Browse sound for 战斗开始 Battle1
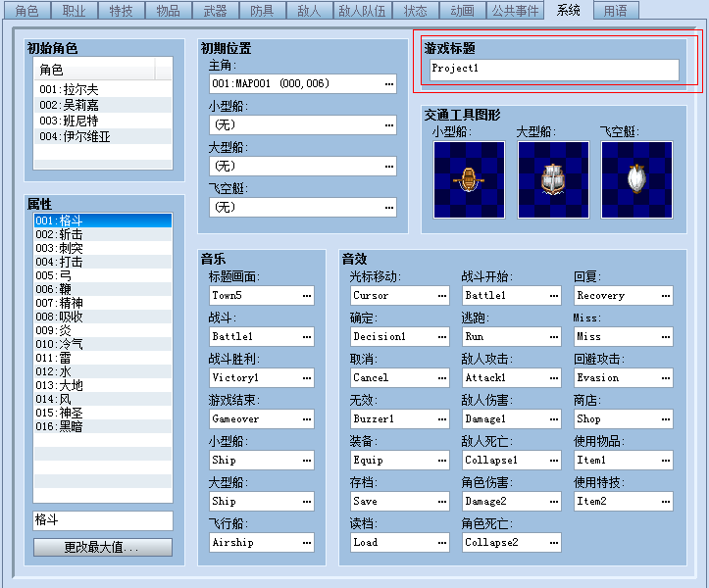 [x=553, y=296]
